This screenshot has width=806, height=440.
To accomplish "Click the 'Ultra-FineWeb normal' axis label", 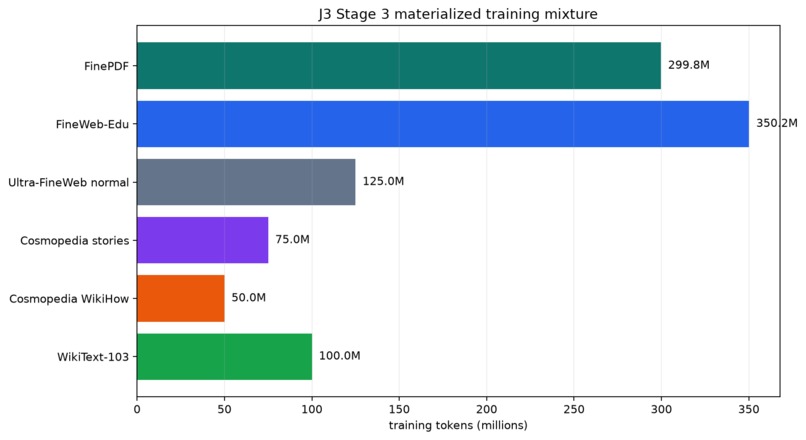I will [x=68, y=182].
